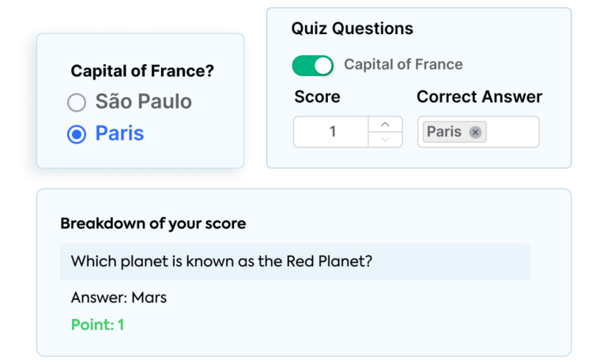Click the Score label
Image resolution: width=607 pixels, height=364 pixels.
tap(317, 97)
